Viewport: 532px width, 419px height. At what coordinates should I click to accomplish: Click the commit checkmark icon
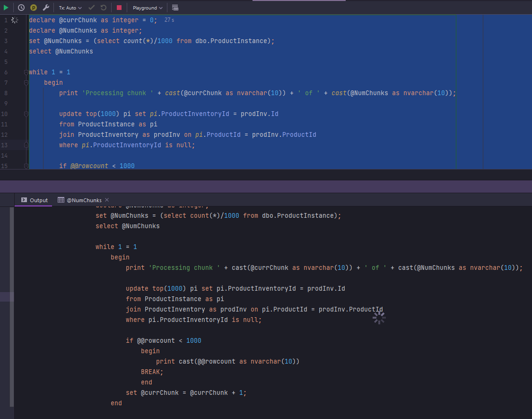91,8
